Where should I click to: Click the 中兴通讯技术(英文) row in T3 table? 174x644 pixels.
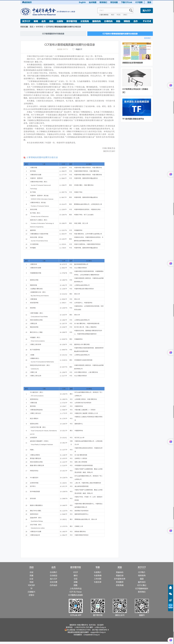click(x=64, y=394)
